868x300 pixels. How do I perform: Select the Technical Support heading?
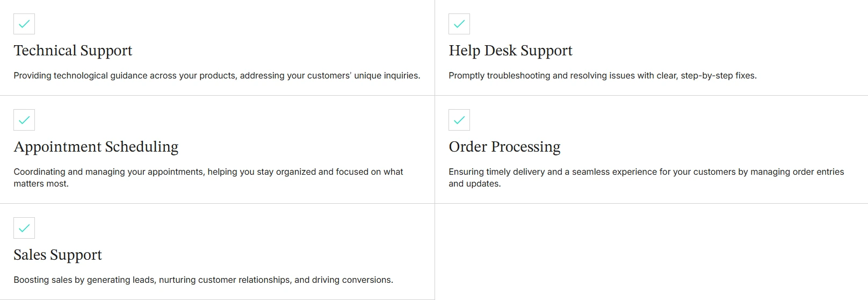click(x=73, y=51)
